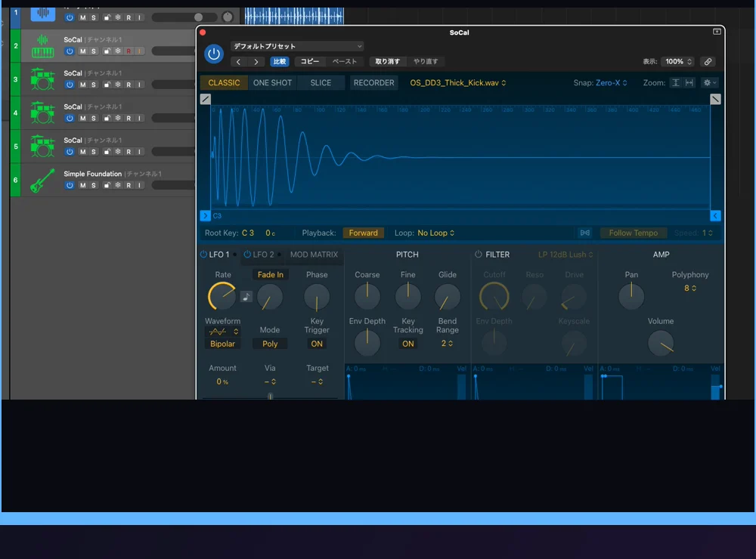Click sampler keyboard icon on track 2
Screen dimensions: 756x559
(42, 46)
